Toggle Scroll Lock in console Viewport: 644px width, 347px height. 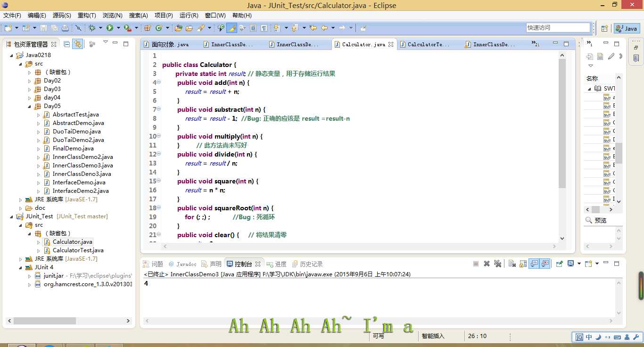pyautogui.click(x=523, y=264)
